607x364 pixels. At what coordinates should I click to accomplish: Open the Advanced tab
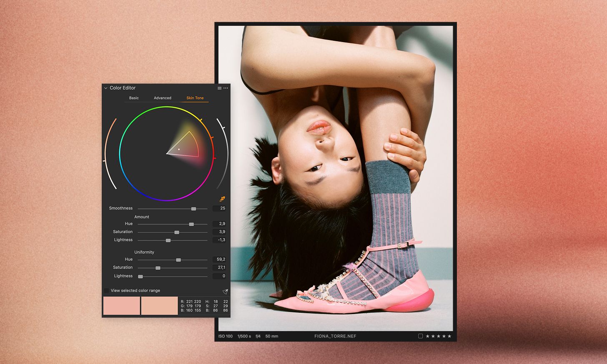tap(162, 98)
